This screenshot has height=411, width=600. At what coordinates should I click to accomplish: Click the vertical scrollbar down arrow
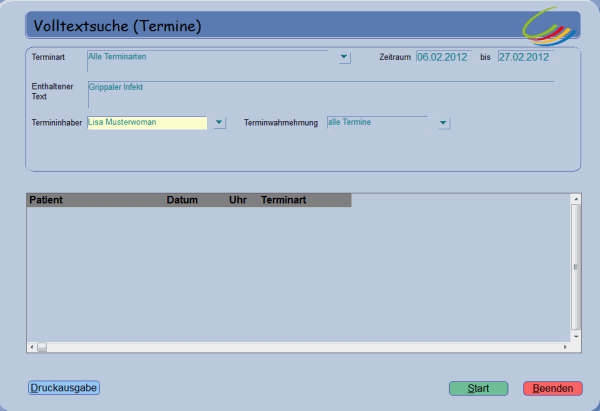tap(576, 337)
